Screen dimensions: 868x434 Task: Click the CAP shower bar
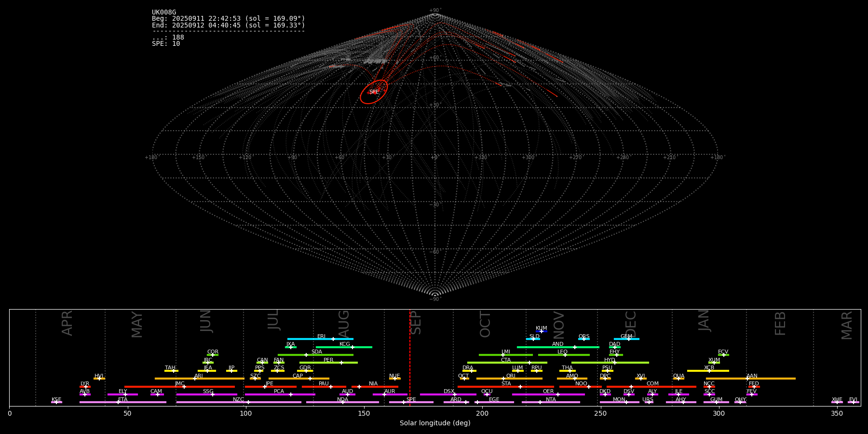299,379
